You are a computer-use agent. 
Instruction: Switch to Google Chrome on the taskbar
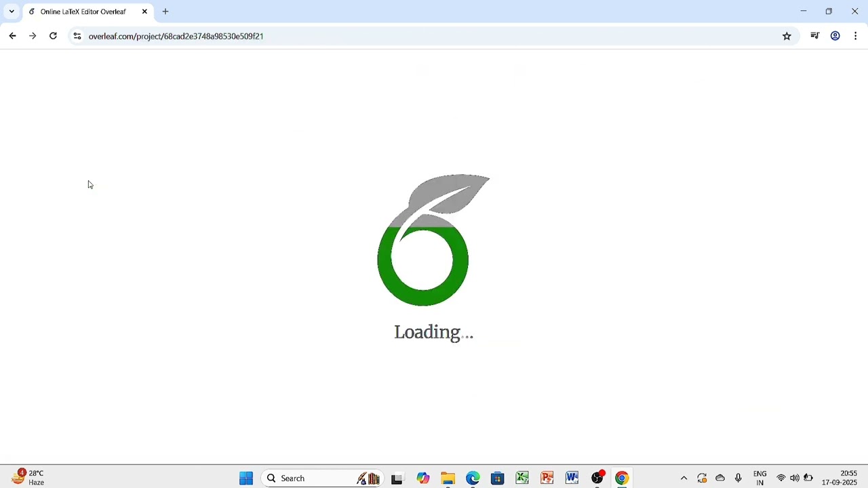pos(622,479)
